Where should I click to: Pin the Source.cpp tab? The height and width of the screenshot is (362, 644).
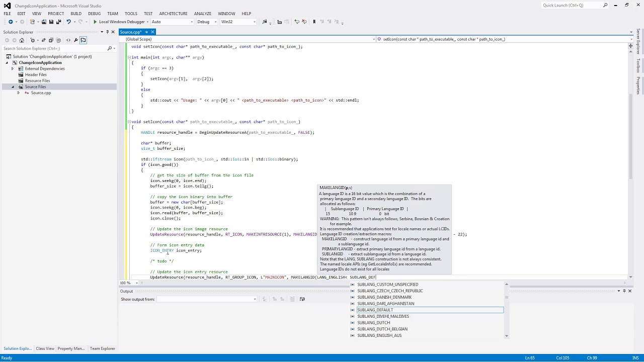tap(146, 32)
